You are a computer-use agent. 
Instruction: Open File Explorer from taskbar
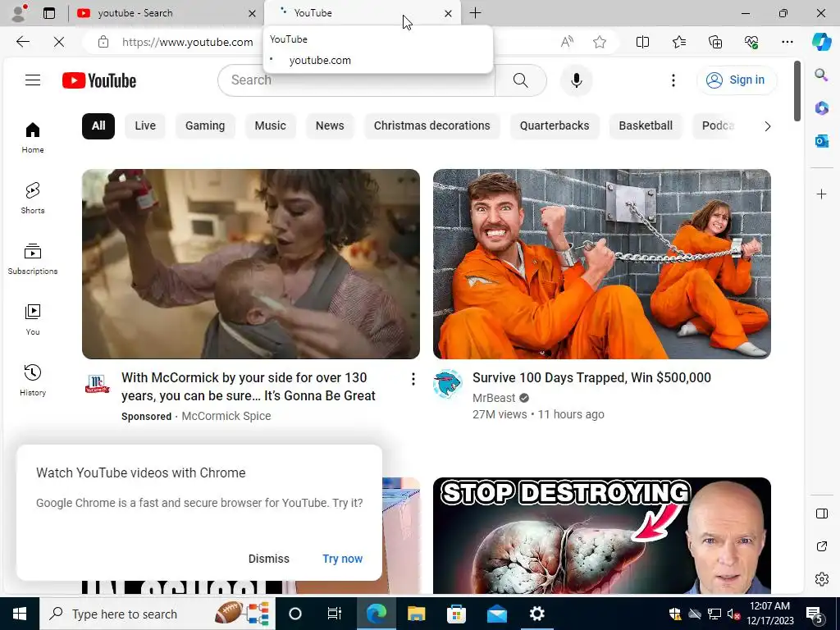pyautogui.click(x=416, y=614)
